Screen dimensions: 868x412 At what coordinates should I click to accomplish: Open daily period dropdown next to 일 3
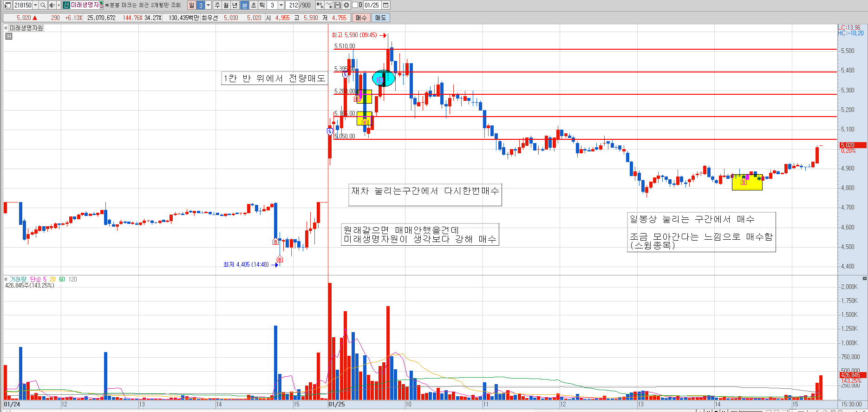pyautogui.click(x=209, y=5)
